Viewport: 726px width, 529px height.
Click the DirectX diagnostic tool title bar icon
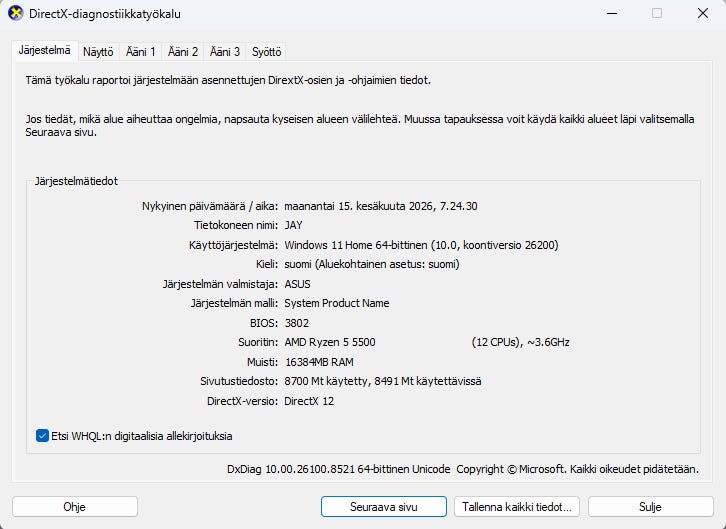pos(15,13)
